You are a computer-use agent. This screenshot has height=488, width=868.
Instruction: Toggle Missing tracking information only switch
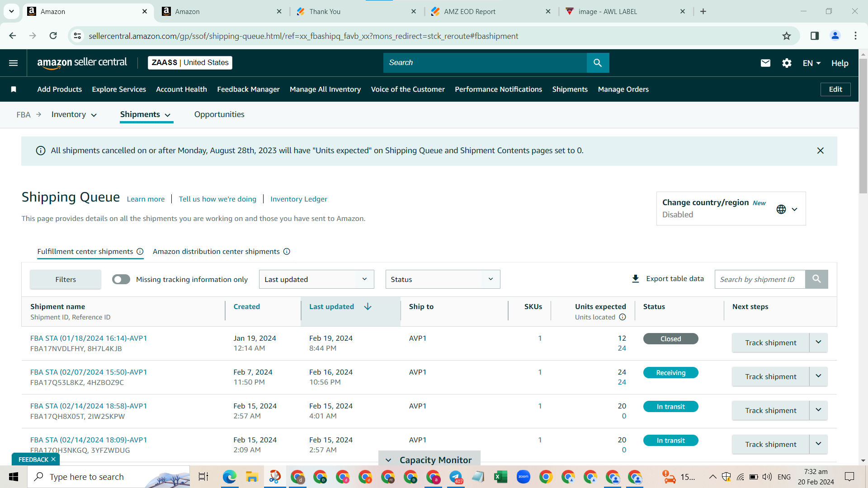[x=121, y=280]
